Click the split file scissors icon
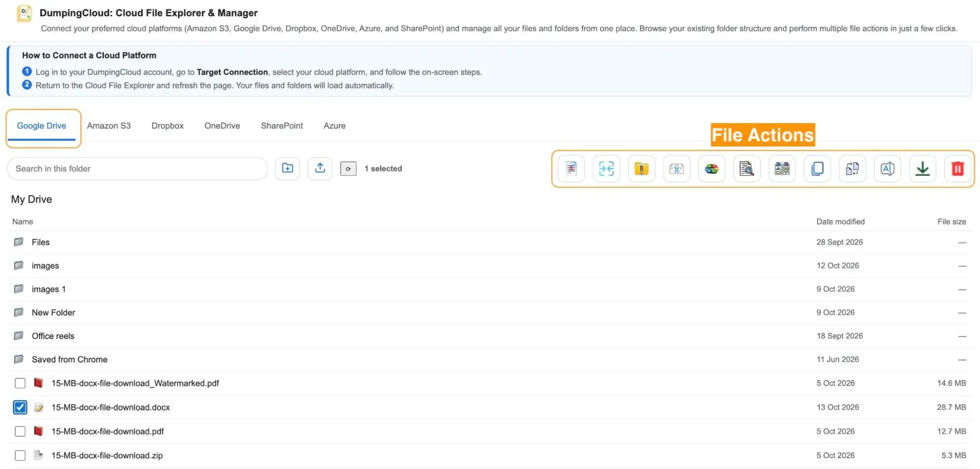This screenshot has height=469, width=980. 677,169
